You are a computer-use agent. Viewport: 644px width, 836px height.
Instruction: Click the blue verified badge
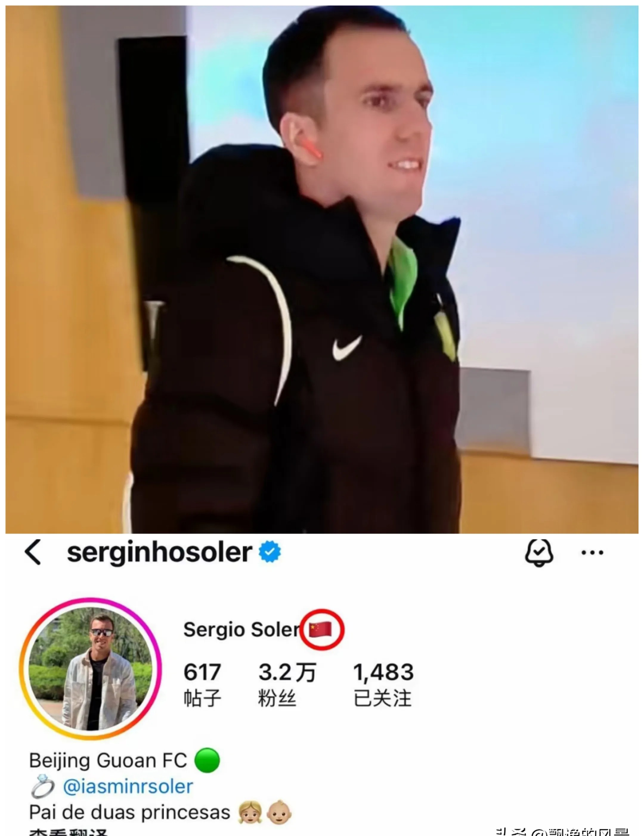[x=270, y=552]
